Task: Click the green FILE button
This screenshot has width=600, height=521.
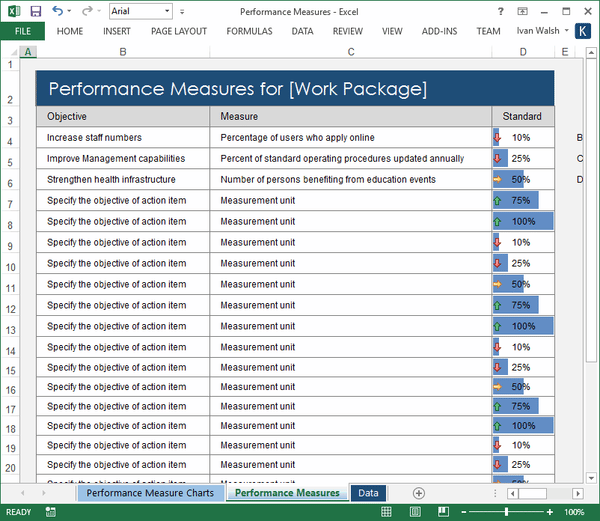Action: tap(22, 31)
